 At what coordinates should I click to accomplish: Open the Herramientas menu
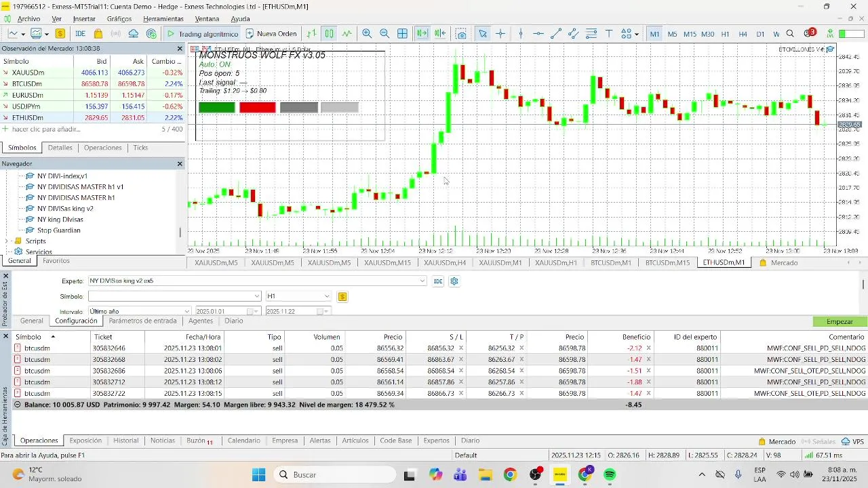[163, 19]
